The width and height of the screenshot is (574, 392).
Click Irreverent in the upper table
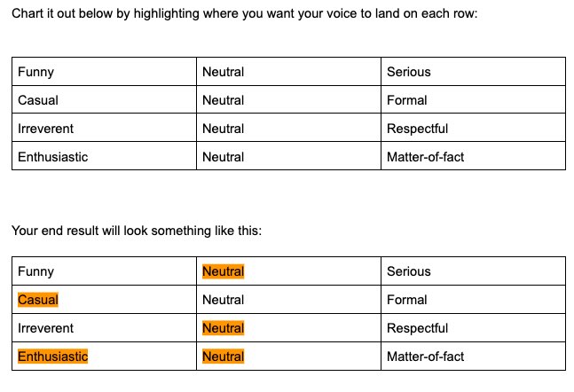pyautogui.click(x=45, y=129)
